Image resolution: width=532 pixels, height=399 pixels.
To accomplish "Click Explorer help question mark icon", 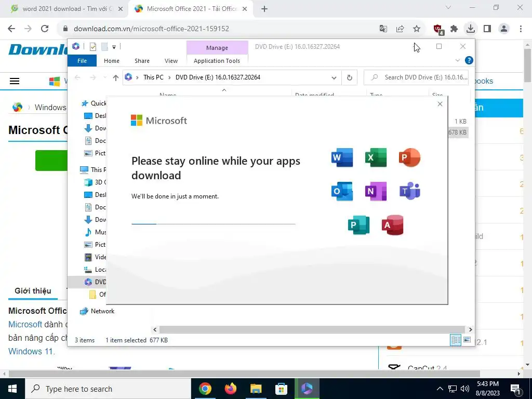I will click(x=469, y=60).
